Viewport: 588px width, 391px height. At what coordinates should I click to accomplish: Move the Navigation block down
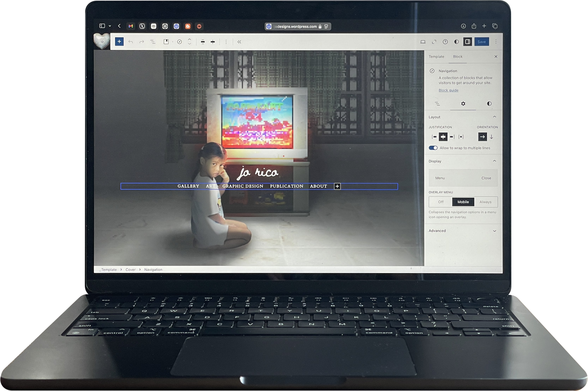point(189,44)
